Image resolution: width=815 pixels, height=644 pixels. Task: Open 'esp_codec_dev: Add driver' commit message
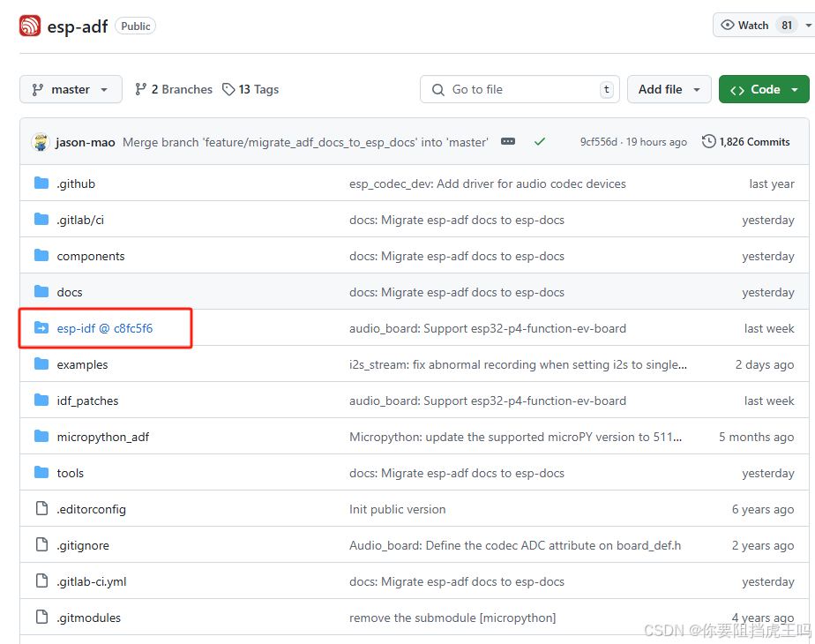488,183
